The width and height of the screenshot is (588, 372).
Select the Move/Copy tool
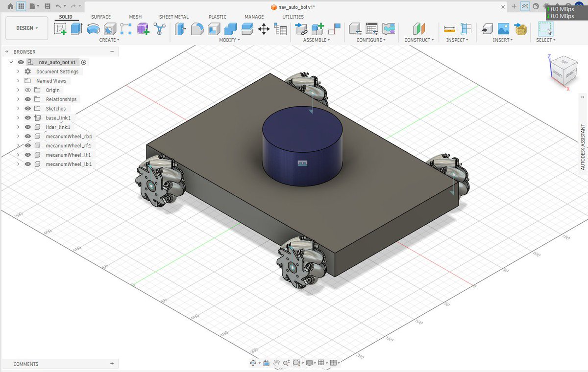[264, 29]
